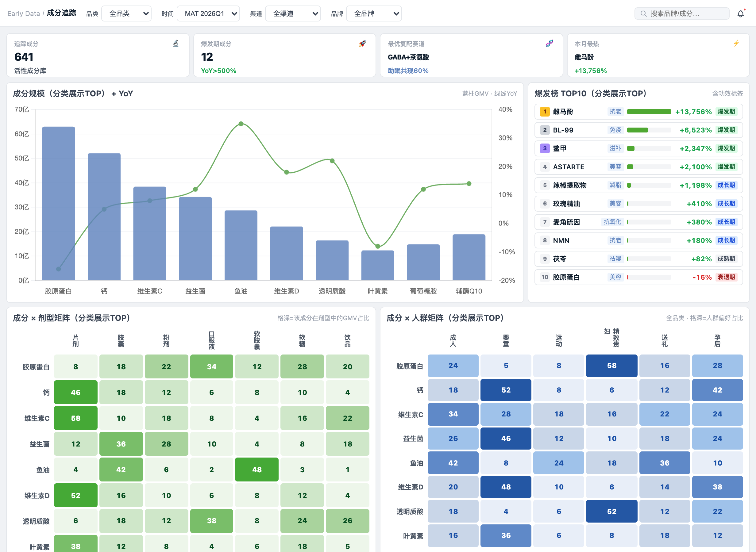
Task: Open the 渠道 dropdown 全渠道
Action: pyautogui.click(x=293, y=14)
